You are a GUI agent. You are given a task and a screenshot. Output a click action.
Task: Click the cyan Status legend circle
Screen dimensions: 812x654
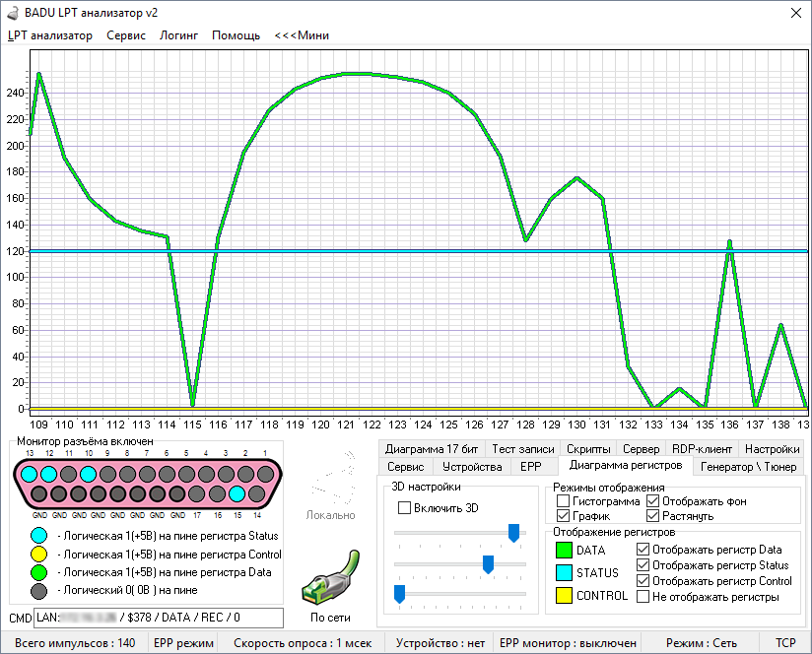(x=38, y=536)
